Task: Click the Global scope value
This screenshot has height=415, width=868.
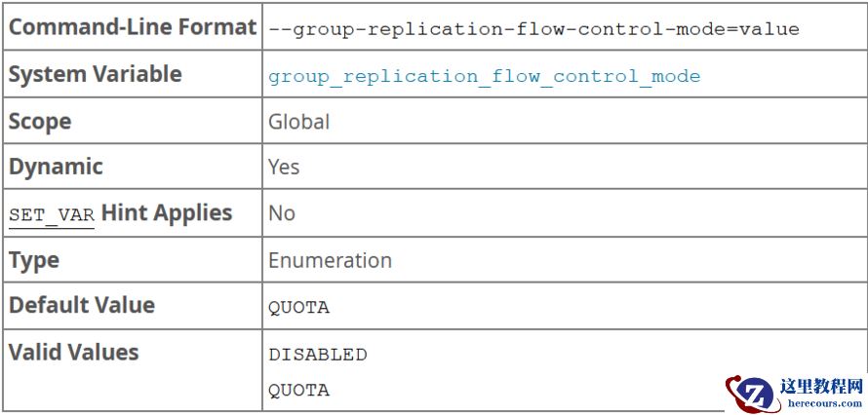Action: tap(298, 122)
